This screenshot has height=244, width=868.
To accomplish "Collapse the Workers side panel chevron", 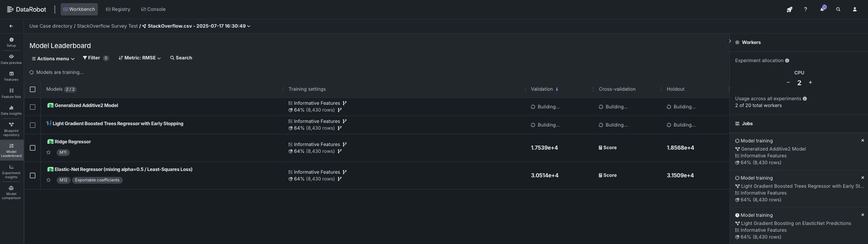I will point(729,41).
